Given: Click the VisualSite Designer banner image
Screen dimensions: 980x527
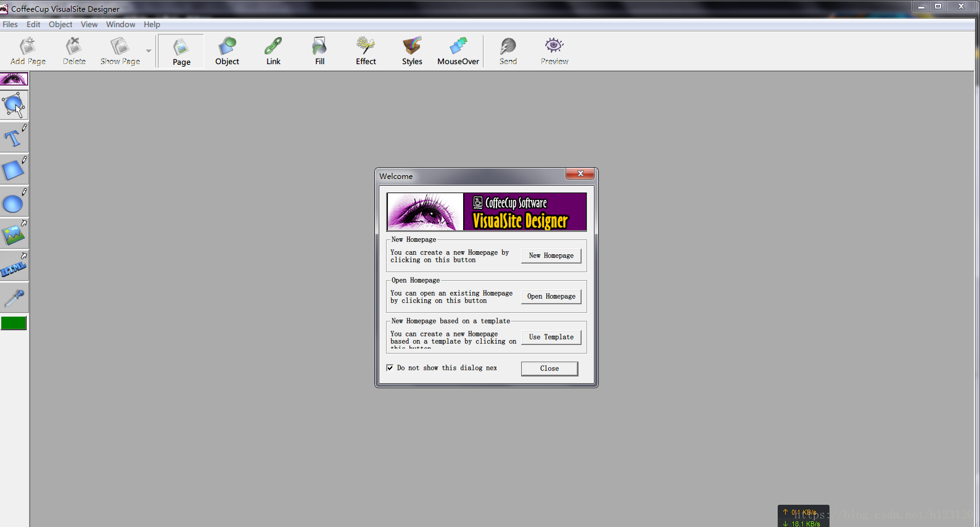Looking at the screenshot, I should pyautogui.click(x=487, y=212).
